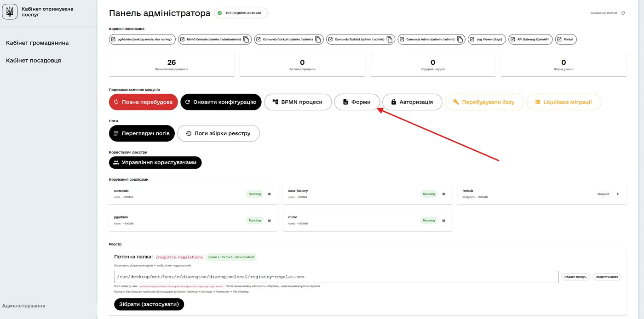Viewport: 644px width, 319px height.
Task: Open Логи збірки реєстру
Action: pos(218,133)
